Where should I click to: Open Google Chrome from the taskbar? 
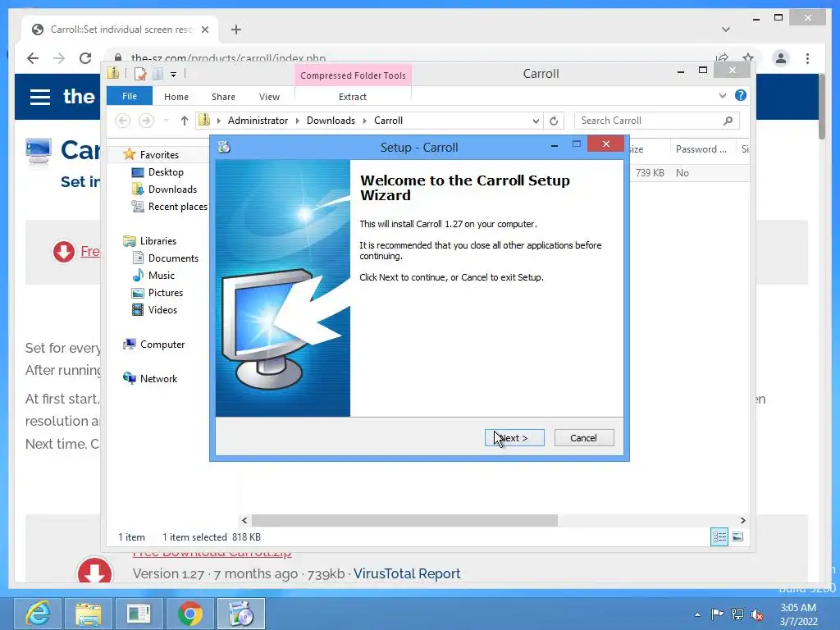click(x=190, y=614)
